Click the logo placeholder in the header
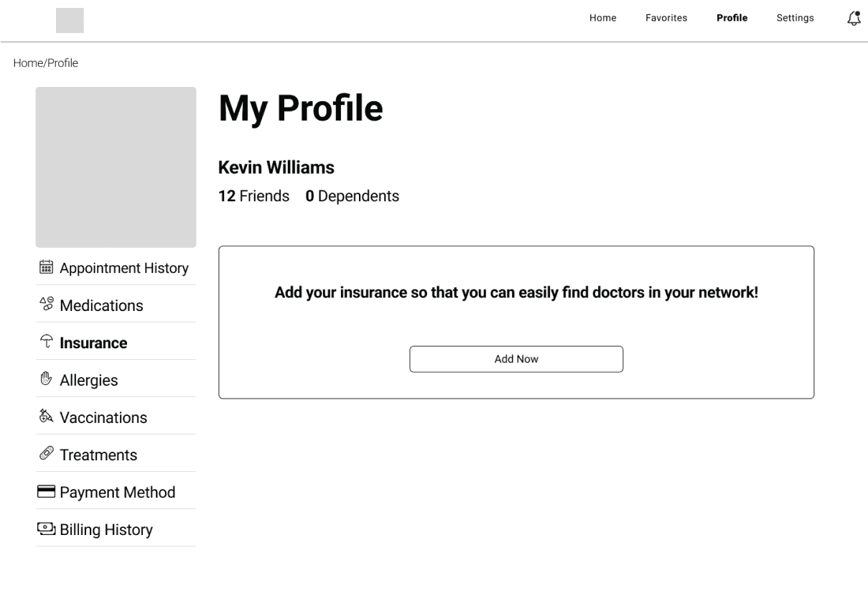Image resolution: width=868 pixels, height=614 pixels. pos(70,21)
